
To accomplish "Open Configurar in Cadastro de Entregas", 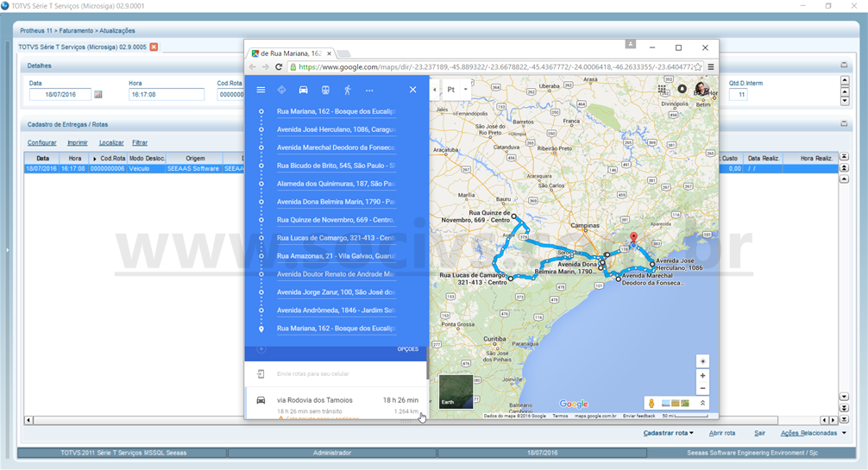I will tap(42, 143).
